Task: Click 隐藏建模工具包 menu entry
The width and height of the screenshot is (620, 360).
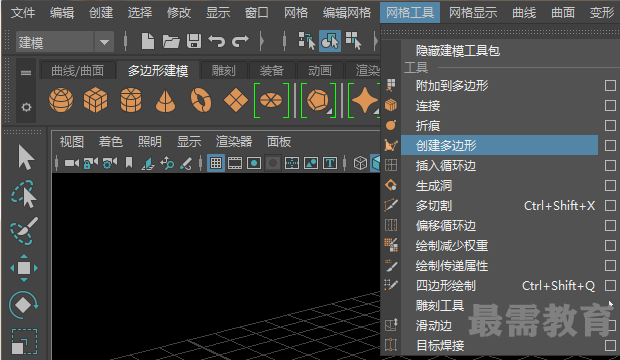Action: pos(458,51)
